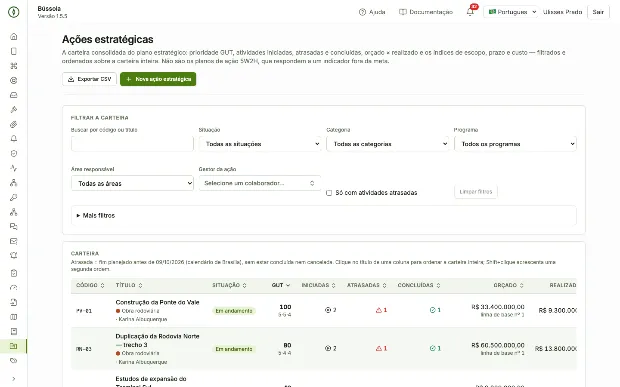Click the budget value R$ 60.500.000,00
Screen dimensions: 620x387
[498, 345]
